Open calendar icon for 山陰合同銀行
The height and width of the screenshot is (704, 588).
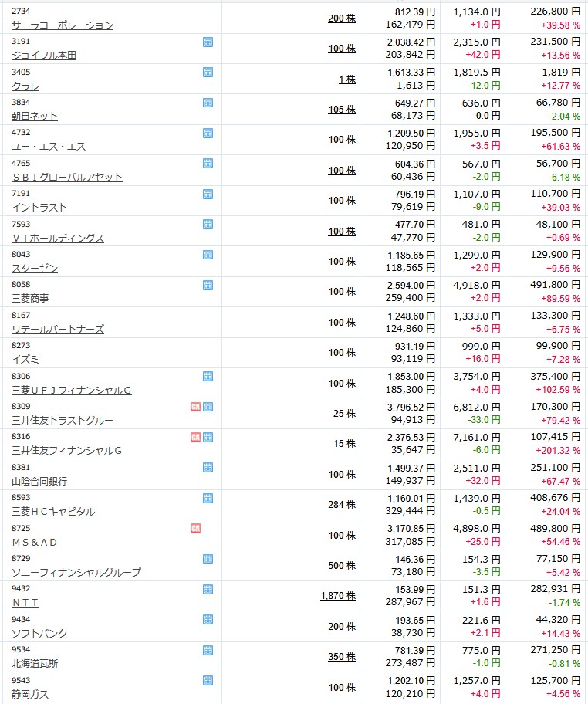[208, 467]
